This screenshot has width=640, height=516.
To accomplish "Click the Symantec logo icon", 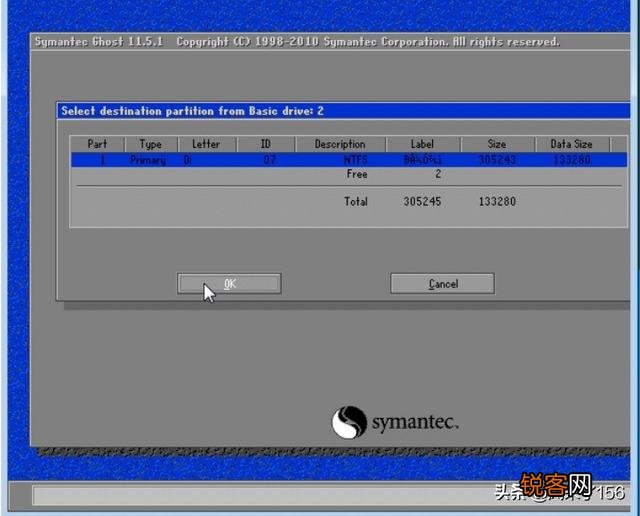I will tap(349, 423).
